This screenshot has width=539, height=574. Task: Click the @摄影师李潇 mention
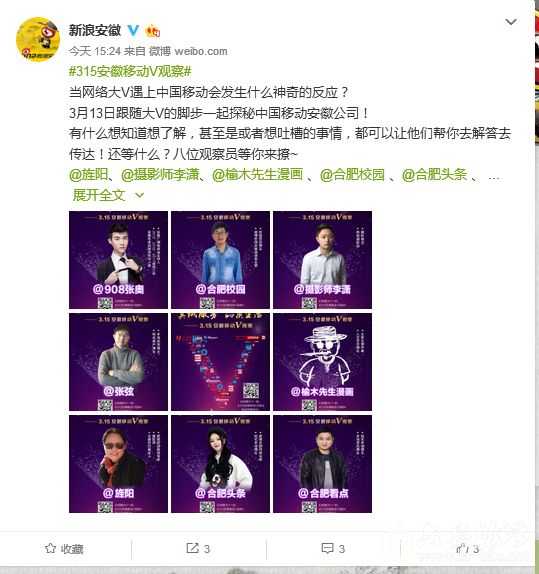[x=160, y=175]
